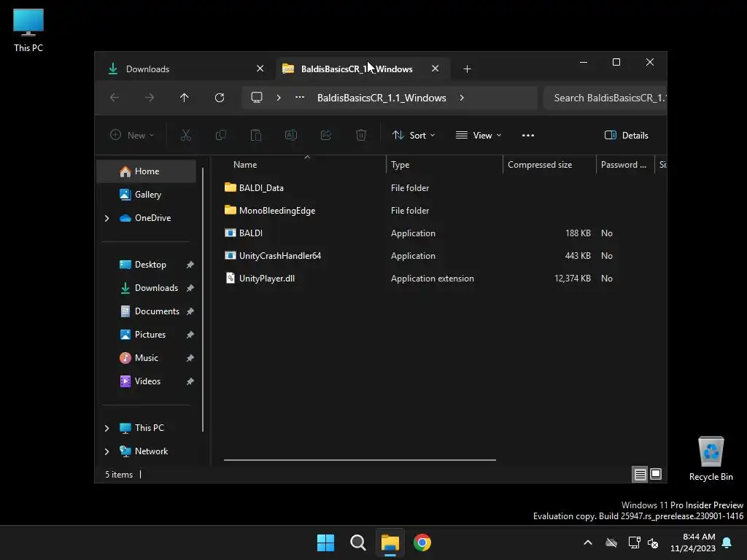Click the Rename icon in toolbar
Screen dimensions: 747x560
click(290, 135)
